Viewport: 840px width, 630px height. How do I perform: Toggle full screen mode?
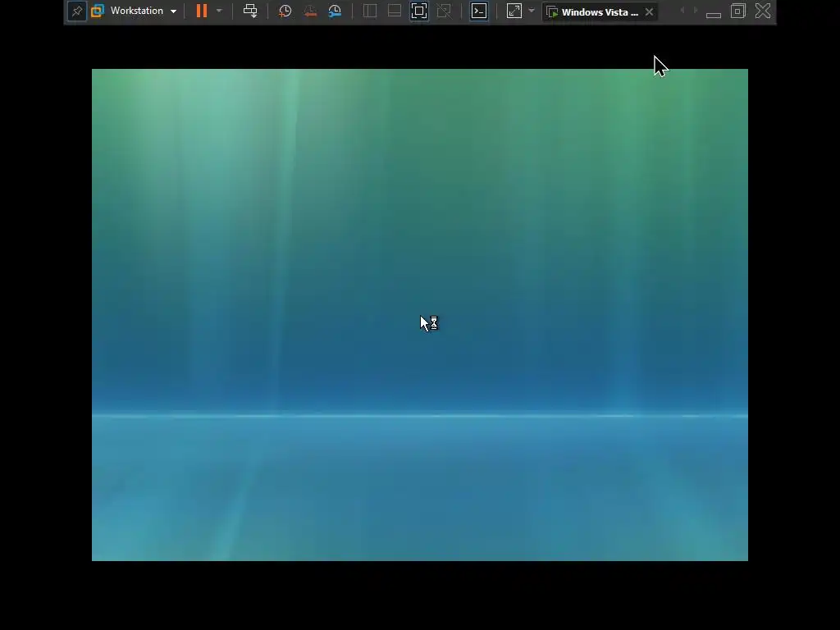pyautogui.click(x=419, y=11)
